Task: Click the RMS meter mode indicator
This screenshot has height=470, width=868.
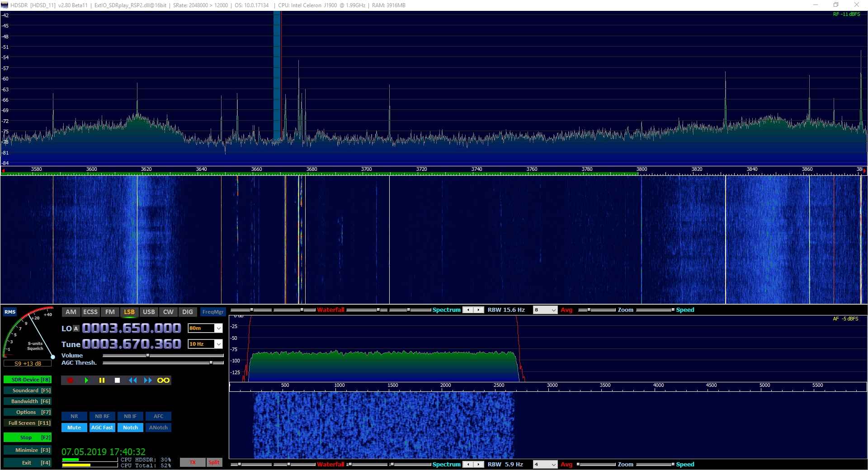Action: point(10,312)
